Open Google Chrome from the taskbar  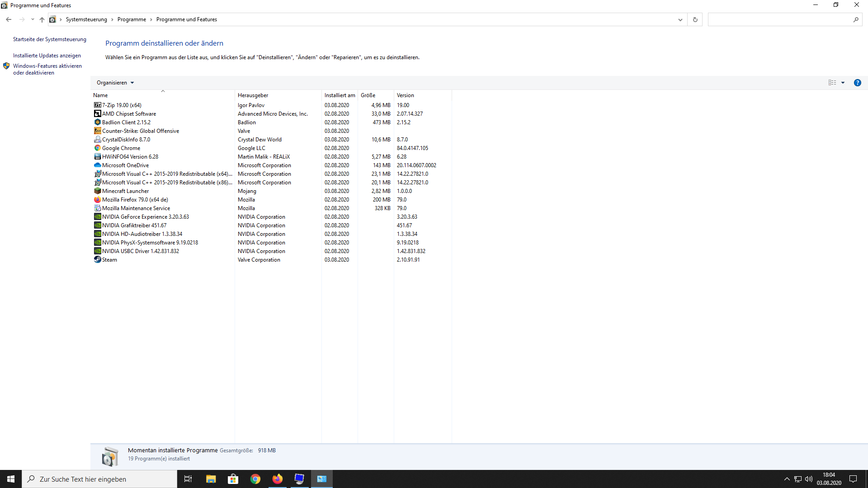coord(255,479)
